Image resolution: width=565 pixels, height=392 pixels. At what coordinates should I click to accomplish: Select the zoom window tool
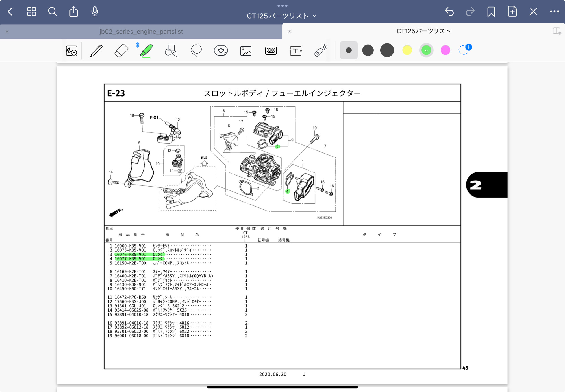[x=71, y=51]
